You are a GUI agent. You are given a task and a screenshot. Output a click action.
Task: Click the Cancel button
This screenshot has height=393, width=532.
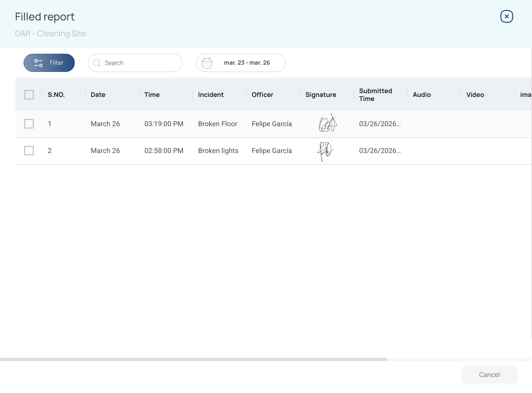[489, 374]
